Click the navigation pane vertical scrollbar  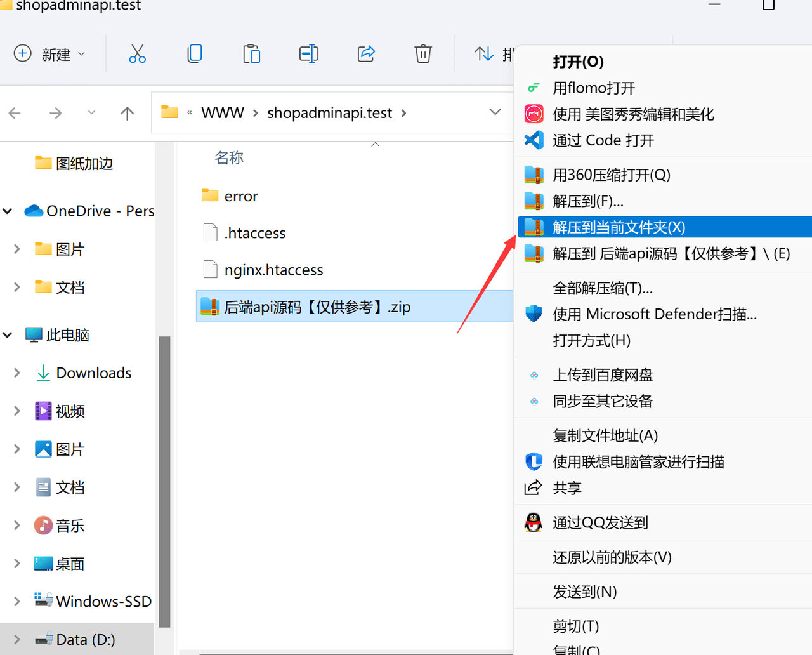click(x=164, y=481)
